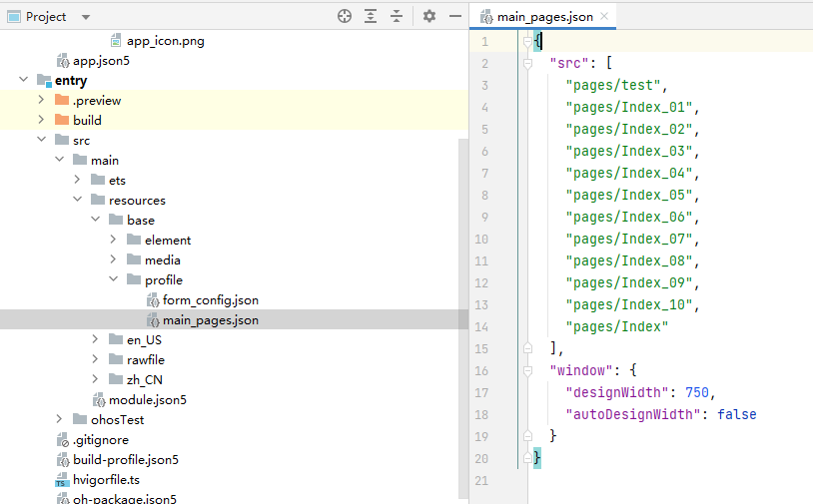Hide the Project panel with minus icon

[455, 17]
